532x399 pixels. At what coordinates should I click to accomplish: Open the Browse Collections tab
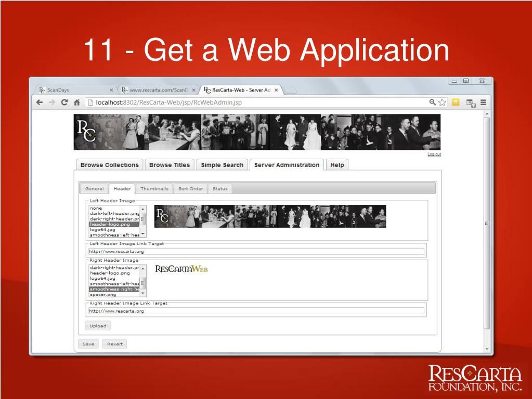pos(110,165)
